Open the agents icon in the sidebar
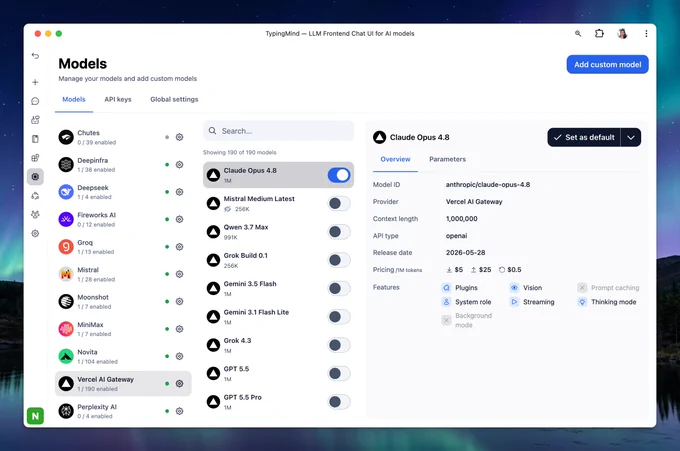The width and height of the screenshot is (680, 451). [x=35, y=120]
